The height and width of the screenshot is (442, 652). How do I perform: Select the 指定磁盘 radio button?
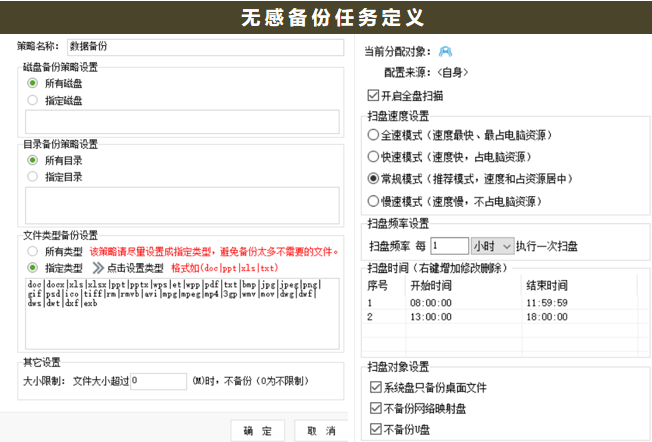[x=32, y=100]
